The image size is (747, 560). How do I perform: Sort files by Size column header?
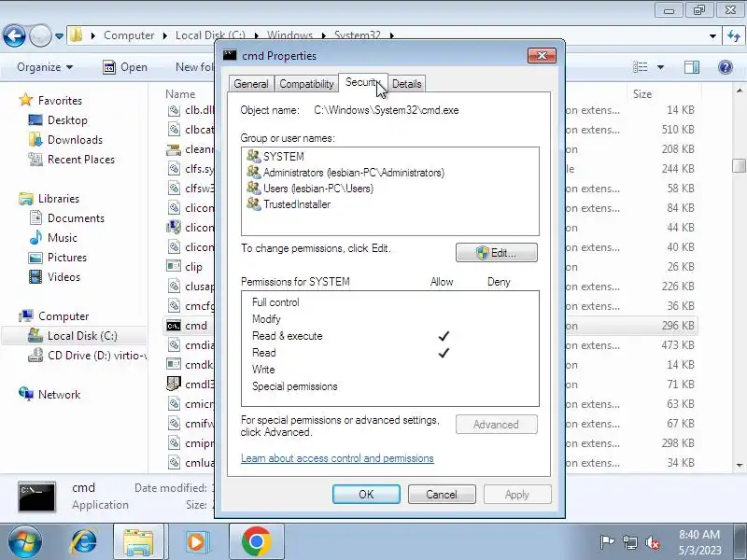pos(642,94)
